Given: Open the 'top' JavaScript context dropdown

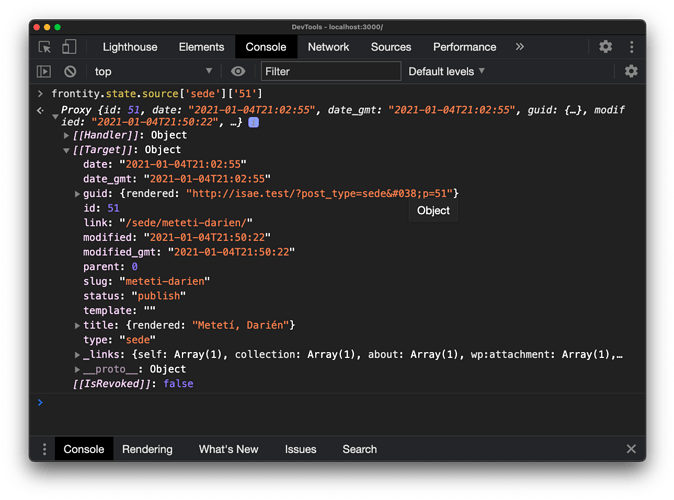Looking at the screenshot, I should tap(152, 72).
